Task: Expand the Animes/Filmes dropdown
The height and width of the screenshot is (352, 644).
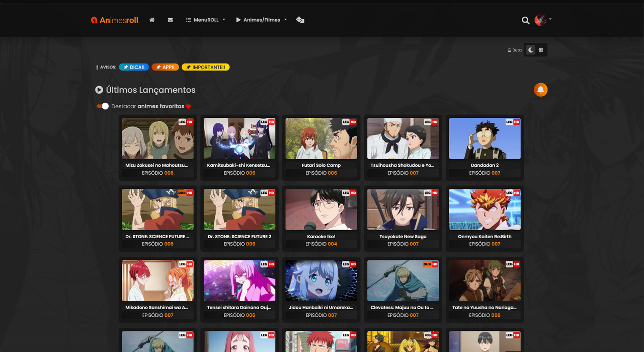Action: click(262, 20)
